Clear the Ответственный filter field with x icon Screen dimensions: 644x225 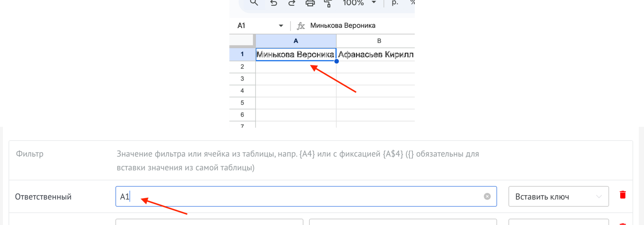(487, 196)
